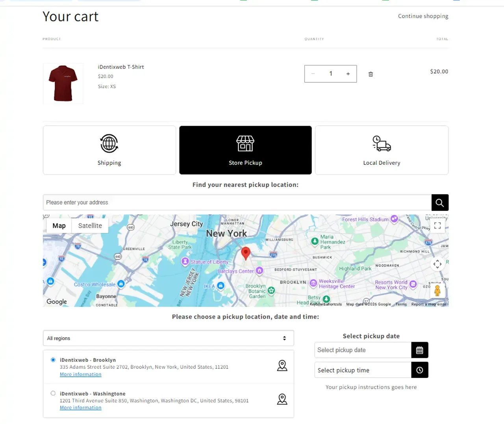The height and width of the screenshot is (424, 504).
Task: Remove T-Shirt with the trash icon
Action: click(x=371, y=74)
